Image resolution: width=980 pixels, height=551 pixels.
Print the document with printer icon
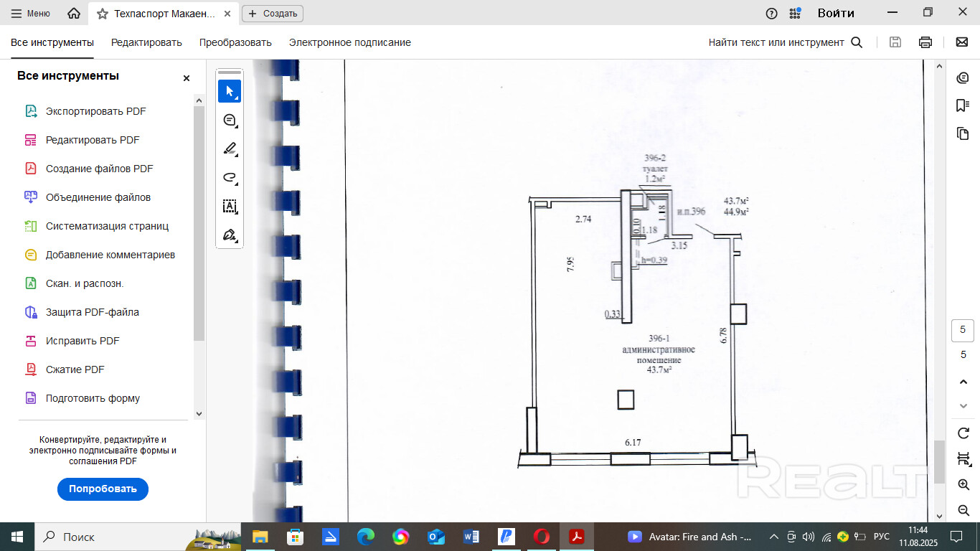pos(925,42)
